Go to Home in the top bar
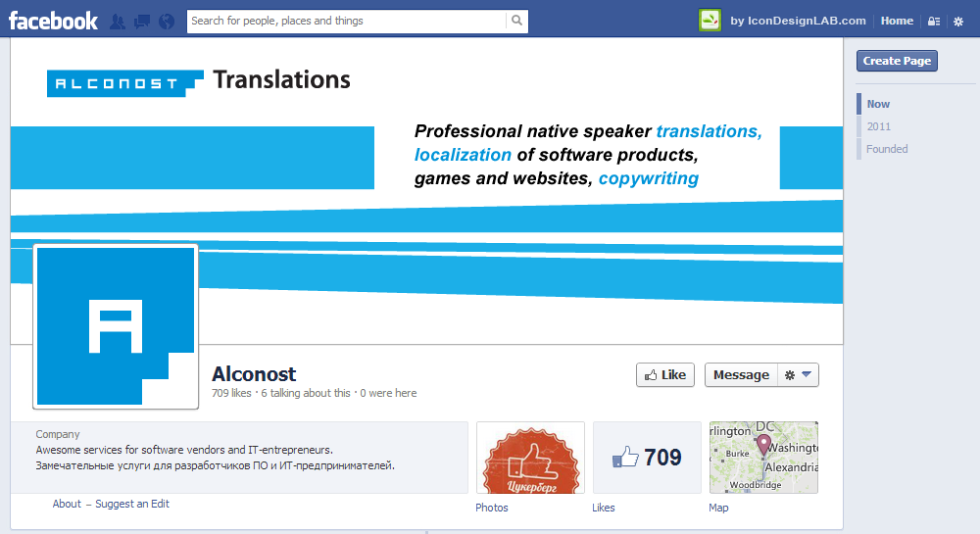Screen dimensions: 980x534 897,21
